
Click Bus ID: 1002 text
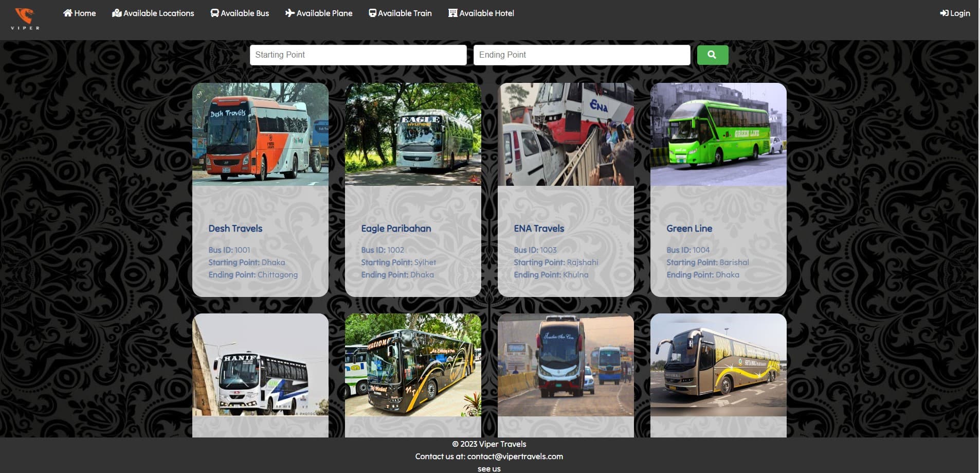tap(383, 250)
